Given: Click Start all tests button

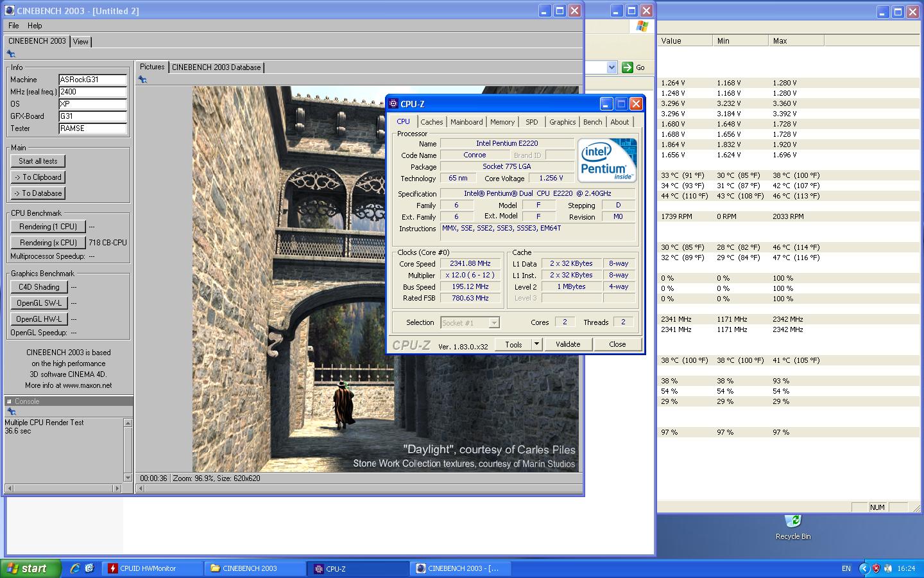Looking at the screenshot, I should (x=38, y=161).
